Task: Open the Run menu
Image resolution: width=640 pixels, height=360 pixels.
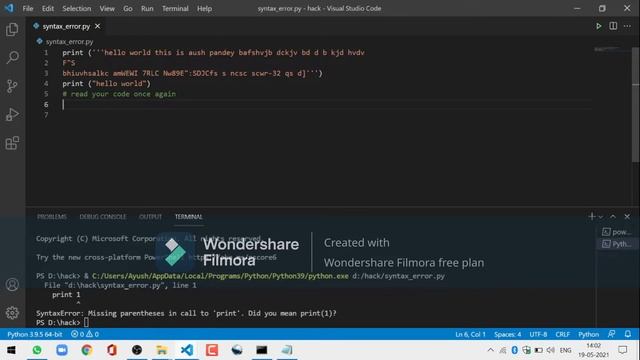Action: coord(147,8)
